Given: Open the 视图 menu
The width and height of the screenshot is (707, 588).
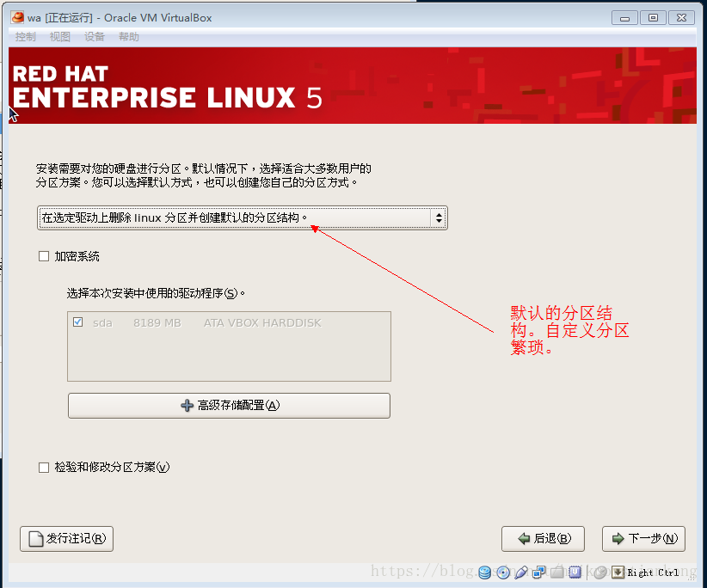Looking at the screenshot, I should point(59,37).
